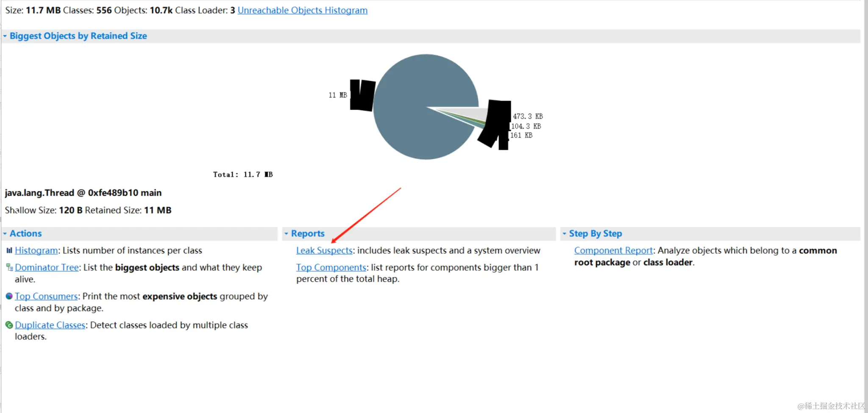Open the Top Consumers report

46,296
